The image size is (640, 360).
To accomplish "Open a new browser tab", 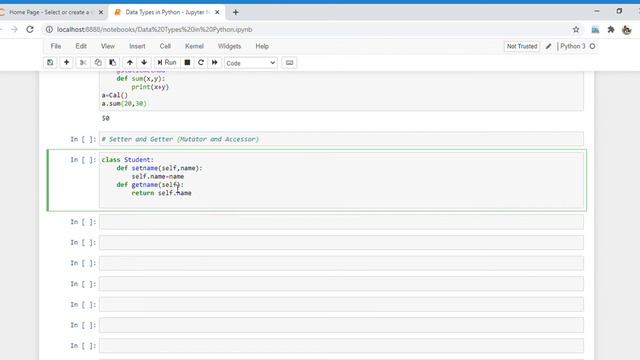I will coord(236,12).
